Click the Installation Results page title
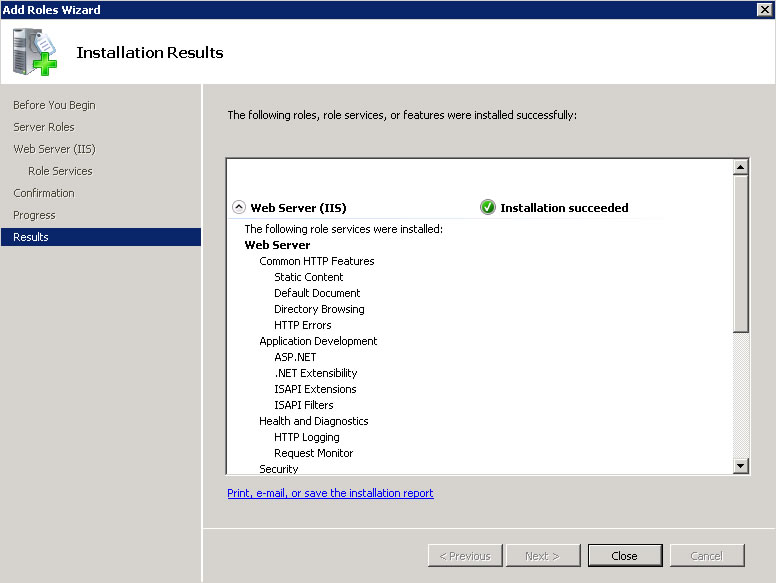This screenshot has height=583, width=776. tap(150, 52)
